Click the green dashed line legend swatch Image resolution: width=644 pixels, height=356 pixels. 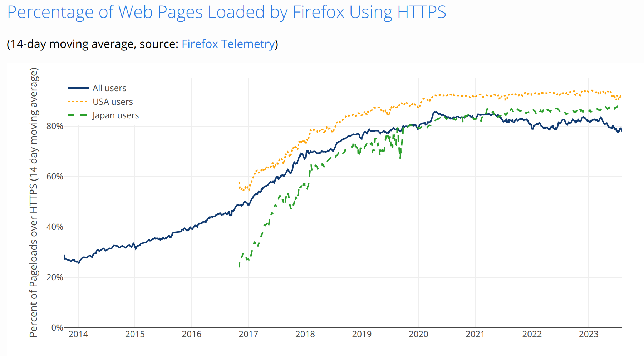tap(78, 115)
